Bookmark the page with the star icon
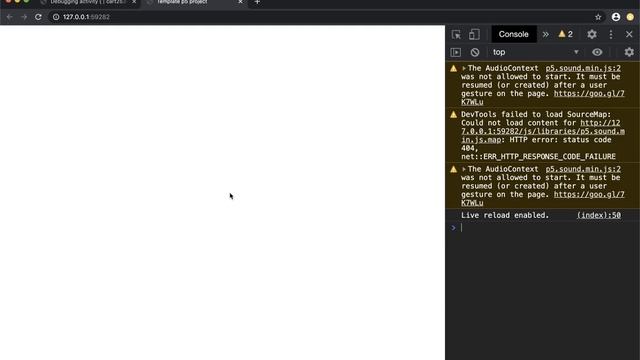The height and width of the screenshot is (360, 640). pyautogui.click(x=598, y=17)
